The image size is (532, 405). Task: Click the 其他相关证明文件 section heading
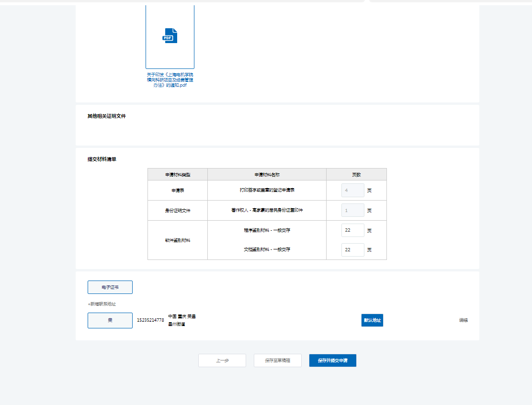(107, 116)
